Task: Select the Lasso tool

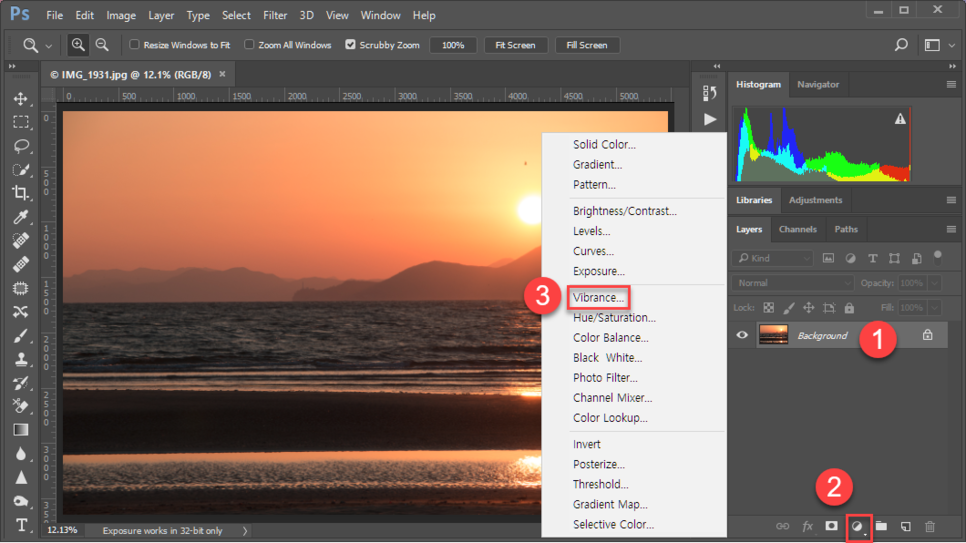Action: pos(20,146)
